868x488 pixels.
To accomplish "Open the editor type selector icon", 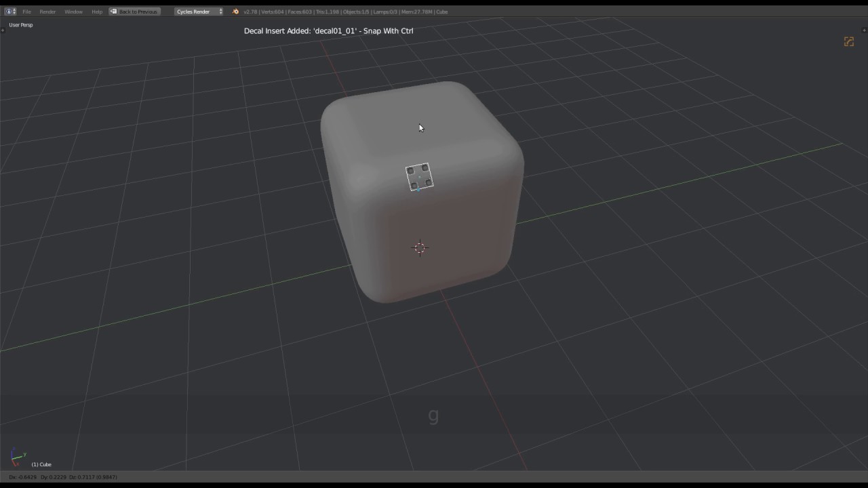I will click(10, 12).
